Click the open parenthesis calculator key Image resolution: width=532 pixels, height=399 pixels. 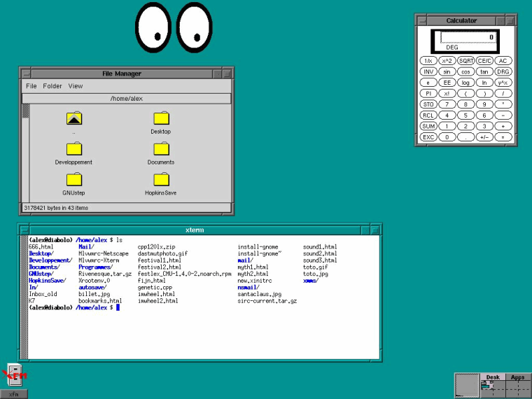pyautogui.click(x=465, y=93)
